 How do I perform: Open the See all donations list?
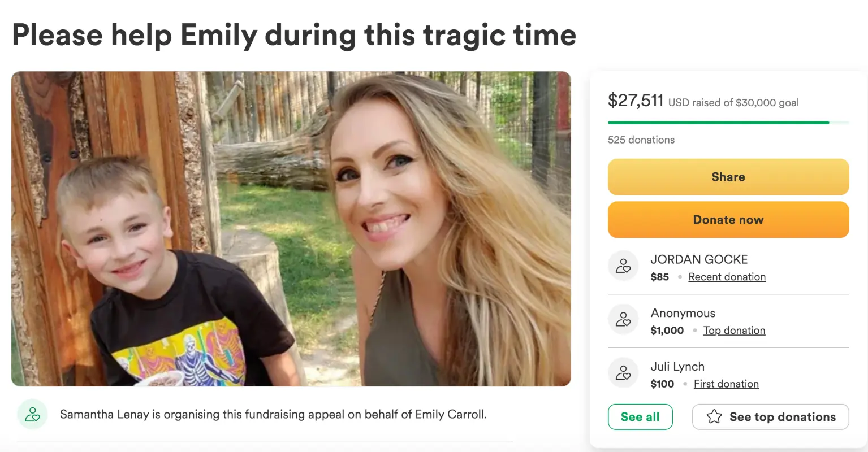click(640, 417)
